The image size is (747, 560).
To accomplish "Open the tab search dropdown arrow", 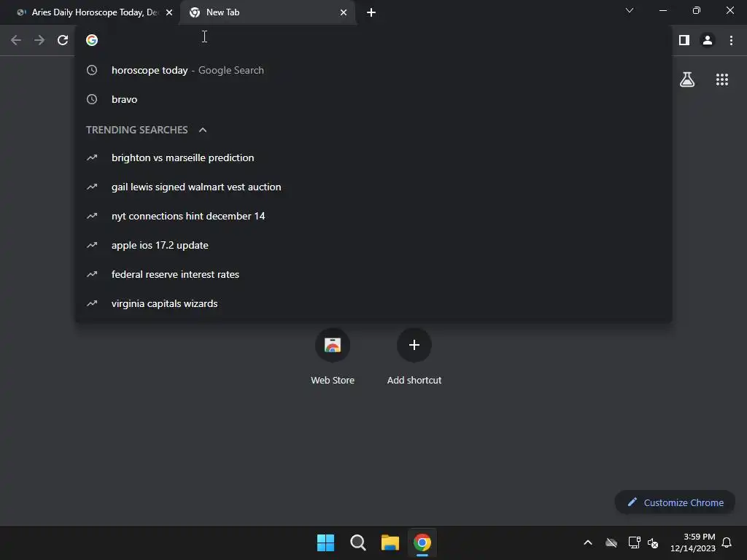I will [630, 10].
